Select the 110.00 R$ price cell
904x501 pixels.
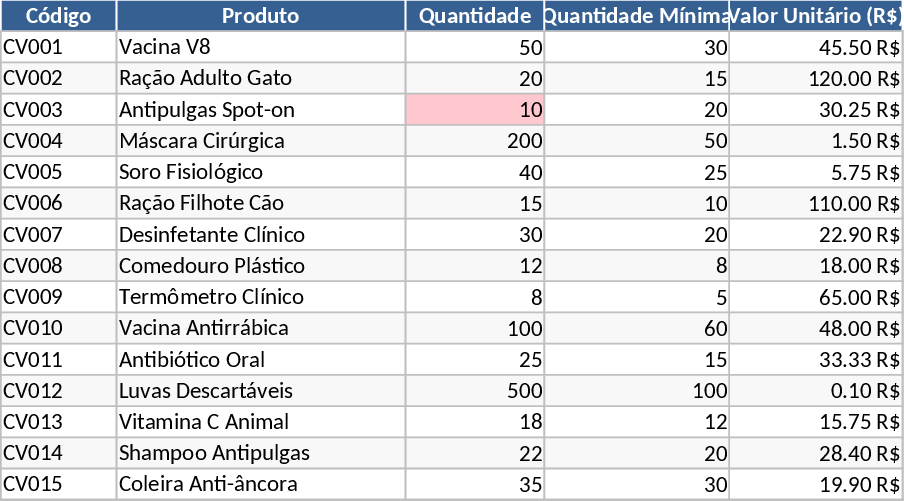(x=816, y=203)
